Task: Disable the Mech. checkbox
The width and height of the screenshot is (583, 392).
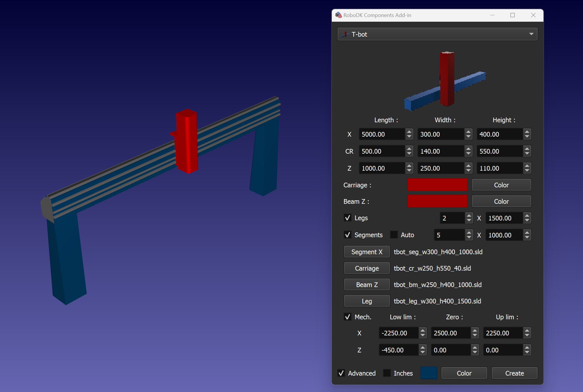Action: pyautogui.click(x=348, y=317)
